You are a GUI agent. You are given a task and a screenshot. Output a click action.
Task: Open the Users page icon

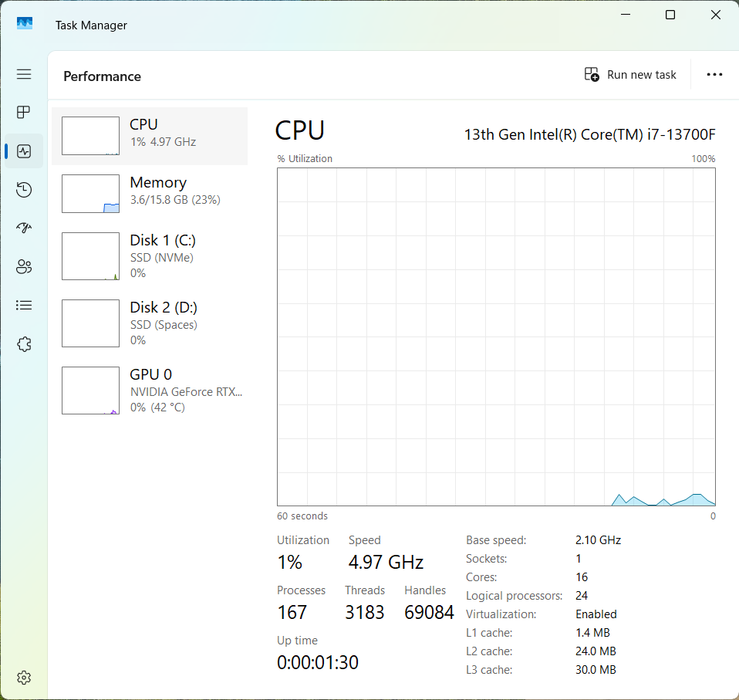(24, 267)
